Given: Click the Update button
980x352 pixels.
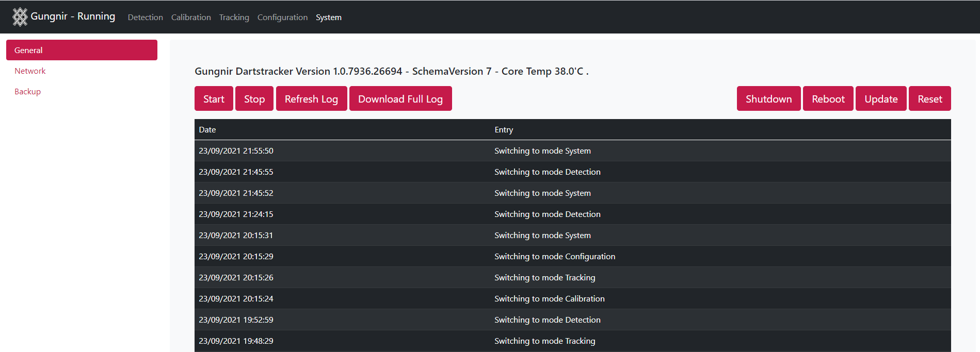Looking at the screenshot, I should click(x=881, y=99).
